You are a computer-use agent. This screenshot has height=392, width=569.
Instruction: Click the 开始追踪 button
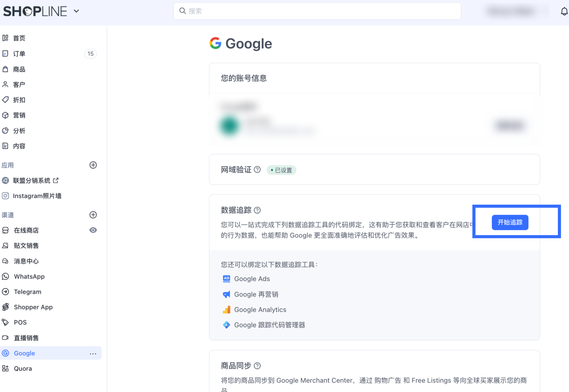pos(510,222)
